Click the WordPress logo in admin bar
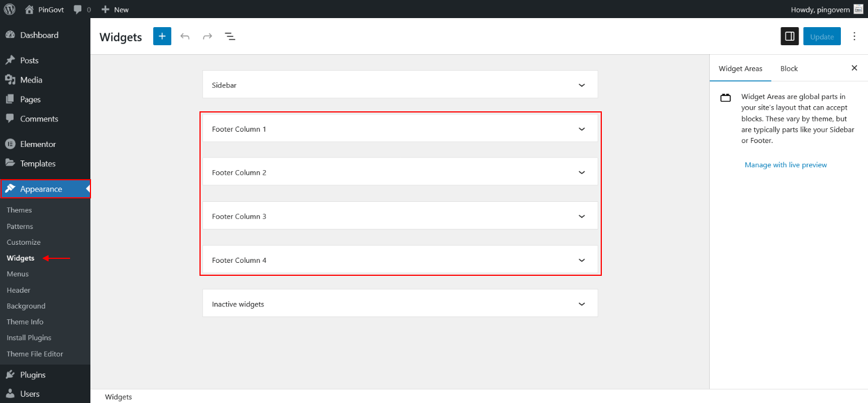The width and height of the screenshot is (868, 403). (x=10, y=9)
